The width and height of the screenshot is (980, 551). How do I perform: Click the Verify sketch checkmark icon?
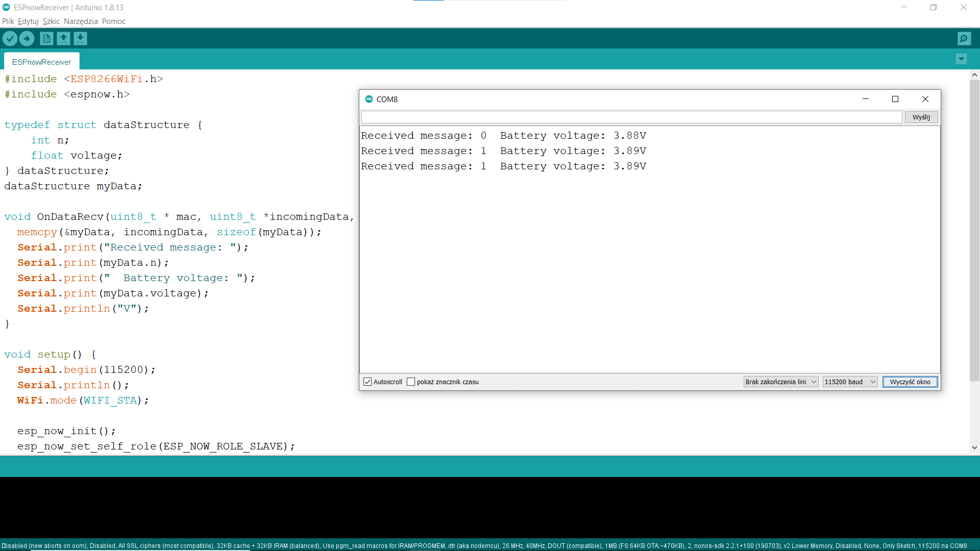[10, 38]
